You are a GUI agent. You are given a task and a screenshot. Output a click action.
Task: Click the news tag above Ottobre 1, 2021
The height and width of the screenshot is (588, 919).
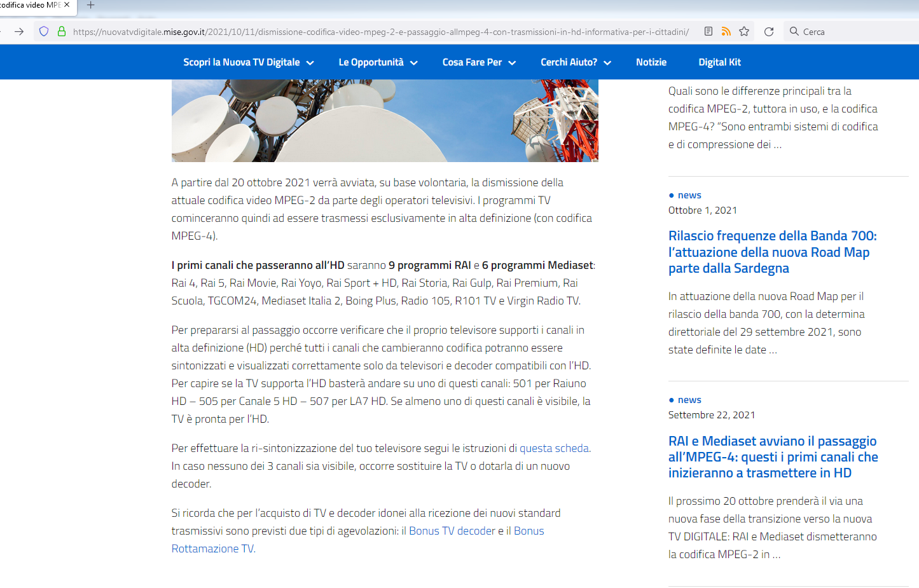(x=689, y=195)
